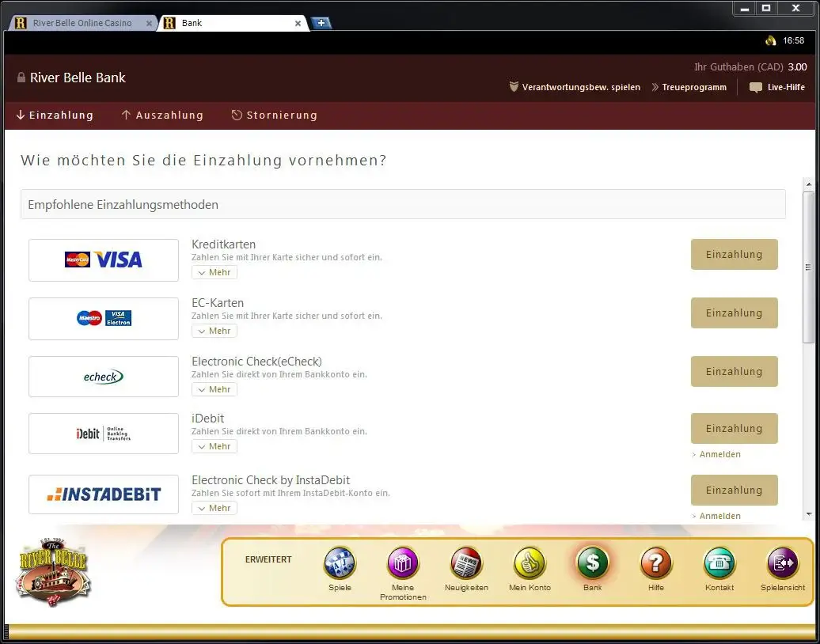Switch to the Auszahlung tab
Viewport: 820px width, 644px height.
click(162, 116)
